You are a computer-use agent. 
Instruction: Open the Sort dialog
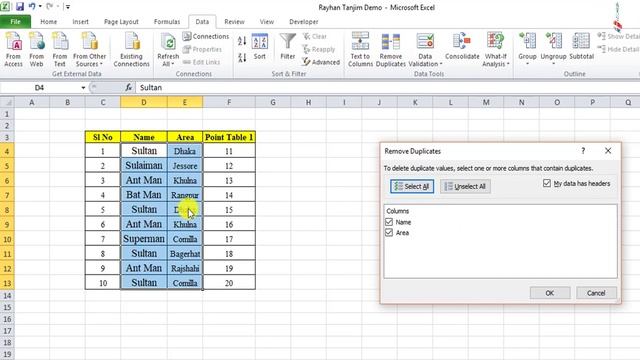click(260, 47)
